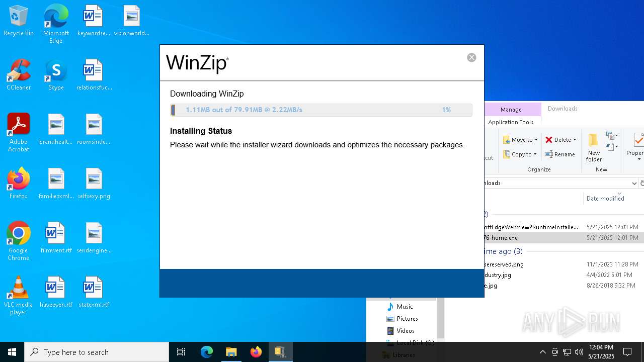Screen dimensions: 644x362
Task: Open the New item dropdown icon
Action: coord(612,136)
